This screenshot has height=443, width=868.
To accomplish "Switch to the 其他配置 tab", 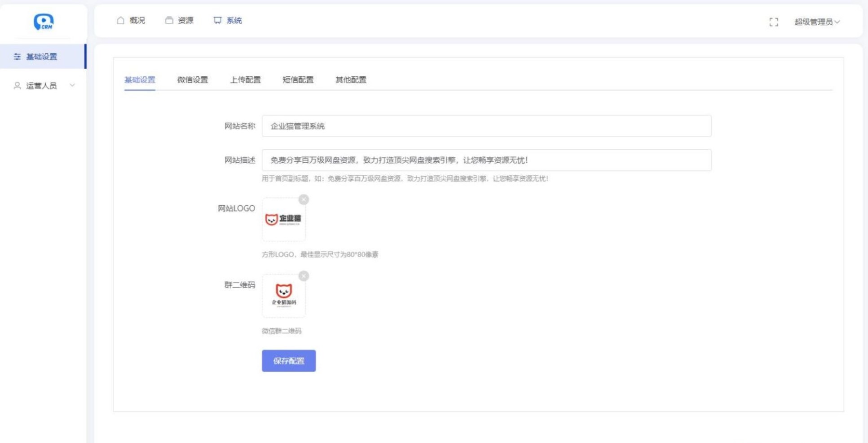I will 351,80.
